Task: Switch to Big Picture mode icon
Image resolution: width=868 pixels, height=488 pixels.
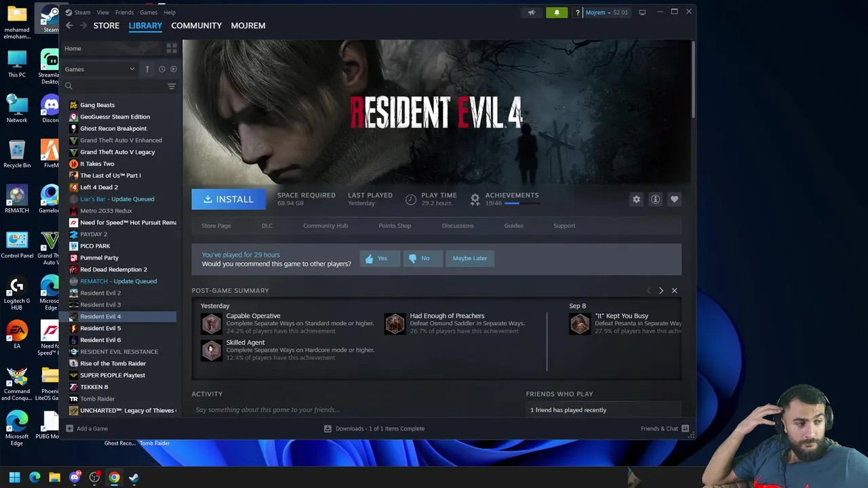Action: 642,12
